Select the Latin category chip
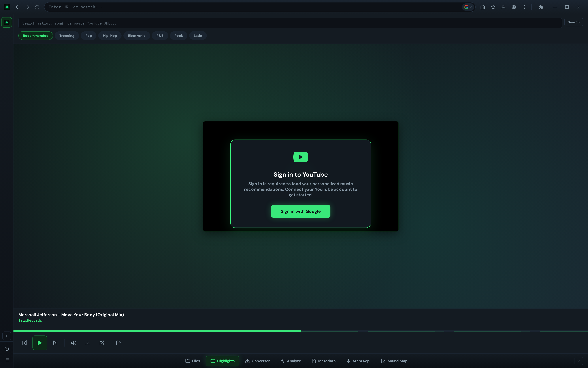This screenshot has width=588, height=368. pos(198,36)
